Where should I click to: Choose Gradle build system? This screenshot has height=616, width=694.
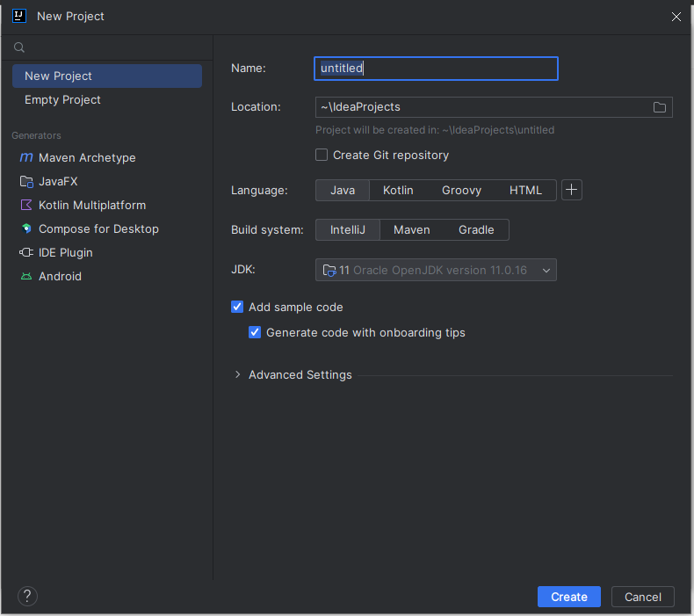point(476,230)
